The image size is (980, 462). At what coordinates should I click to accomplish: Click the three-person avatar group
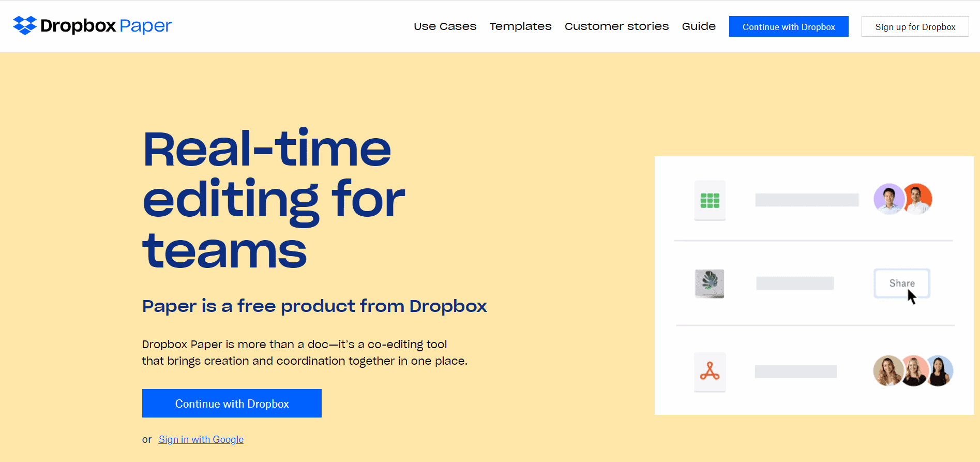pos(913,370)
